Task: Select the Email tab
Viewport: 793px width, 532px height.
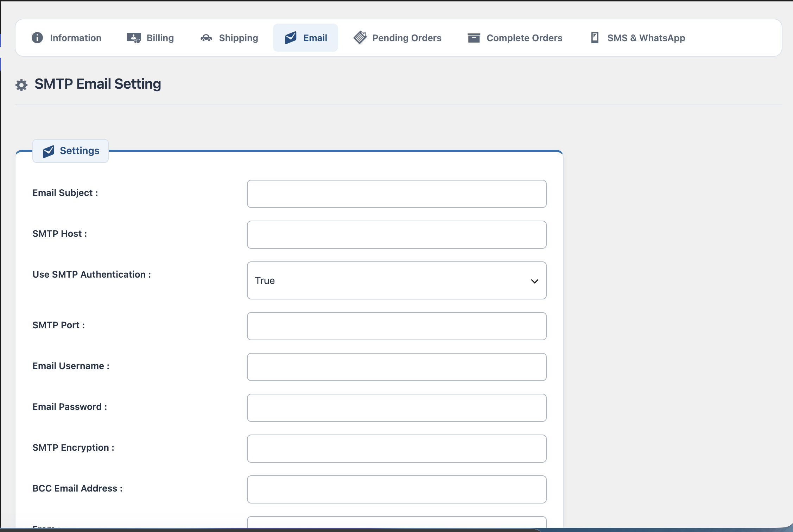Action: click(305, 38)
